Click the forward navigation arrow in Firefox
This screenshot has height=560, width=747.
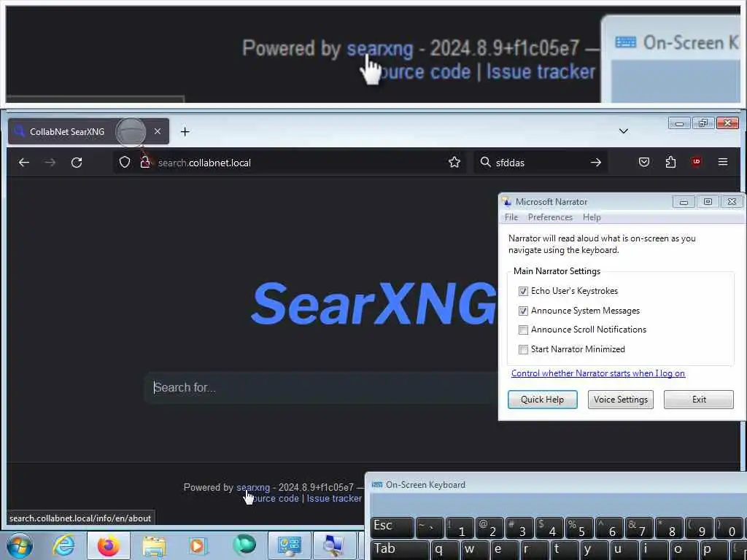50,163
